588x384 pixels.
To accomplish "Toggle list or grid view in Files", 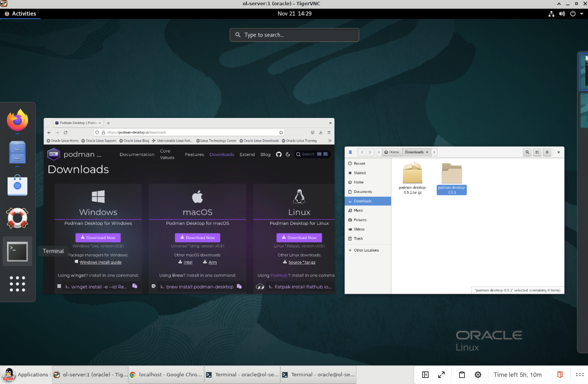I will (x=537, y=152).
